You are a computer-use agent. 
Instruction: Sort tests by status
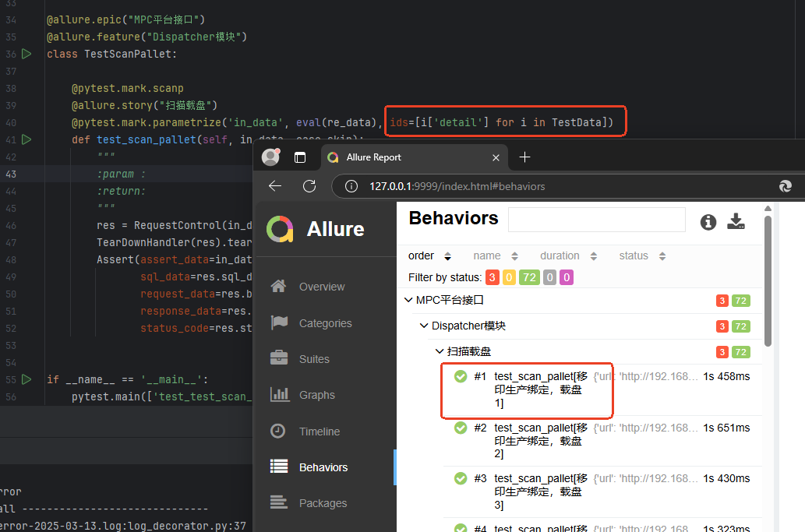(x=642, y=255)
